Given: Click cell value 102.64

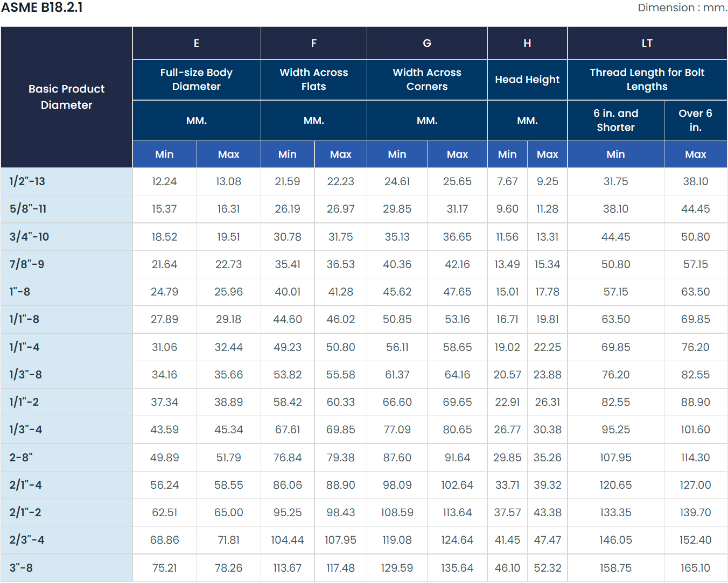Looking at the screenshot, I should pos(457,485).
